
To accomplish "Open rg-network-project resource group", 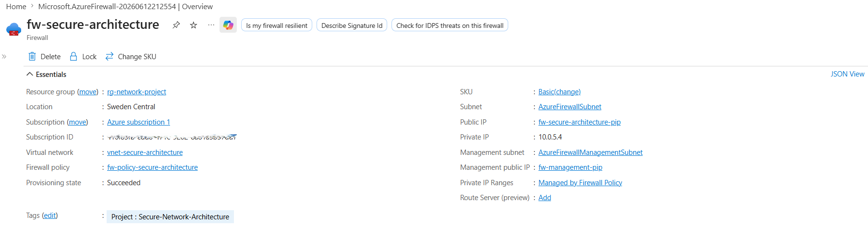I will [136, 92].
